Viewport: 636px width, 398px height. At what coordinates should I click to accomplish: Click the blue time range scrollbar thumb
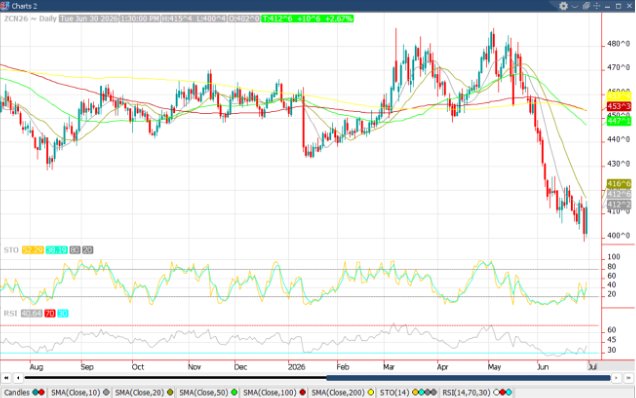point(468,378)
